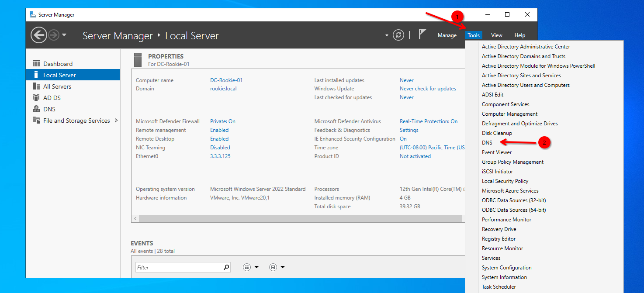Screen dimensions: 644x293
Task: Open the navigation history dropdown arrow
Action: point(64,35)
